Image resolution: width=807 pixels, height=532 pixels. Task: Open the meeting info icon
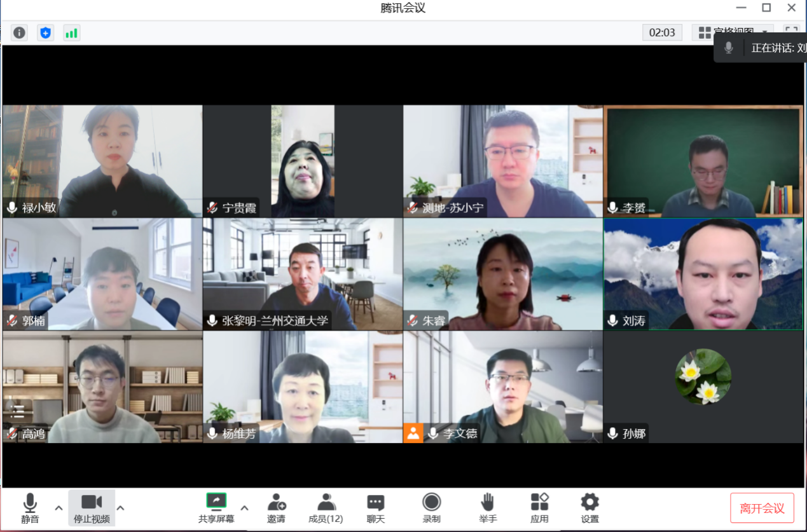[20, 32]
